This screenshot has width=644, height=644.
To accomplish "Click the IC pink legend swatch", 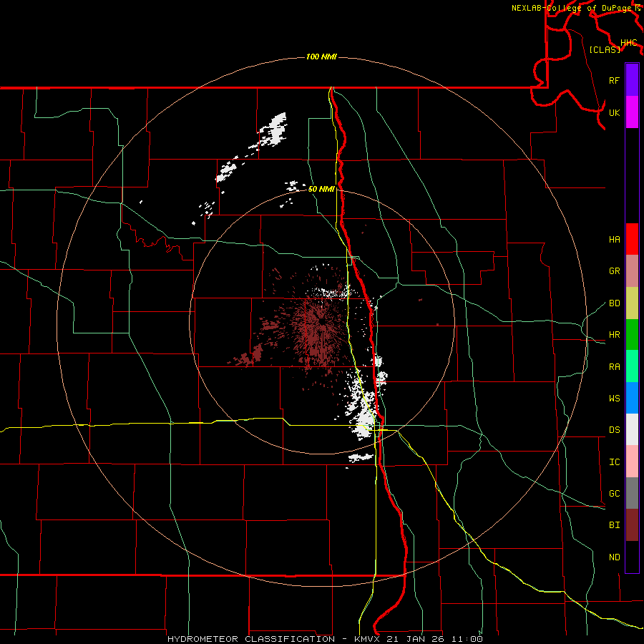I will [632, 462].
